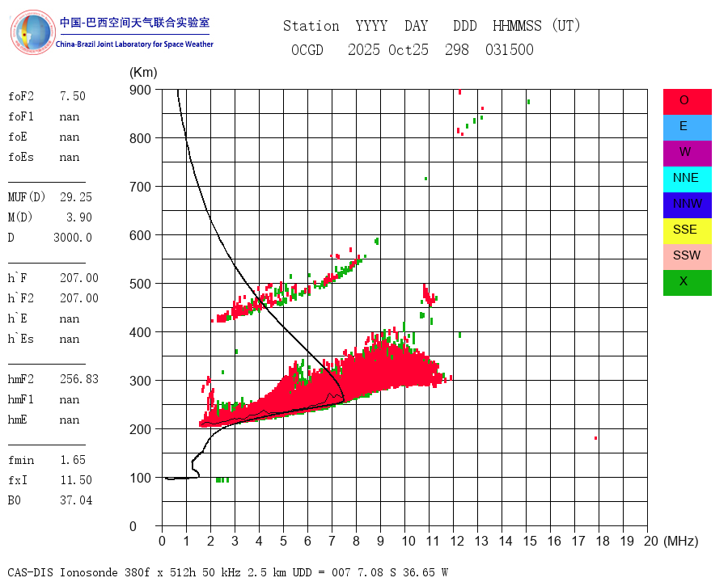Image resolution: width=728 pixels, height=582 pixels.
Task: Click China-Brazil Joint Laboratory for Space Weather text
Action: pos(134,44)
